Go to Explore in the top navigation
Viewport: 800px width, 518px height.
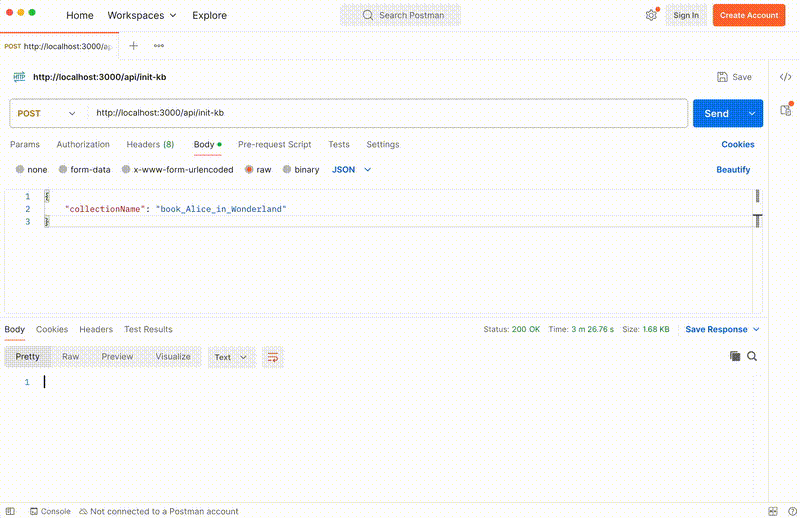point(209,15)
